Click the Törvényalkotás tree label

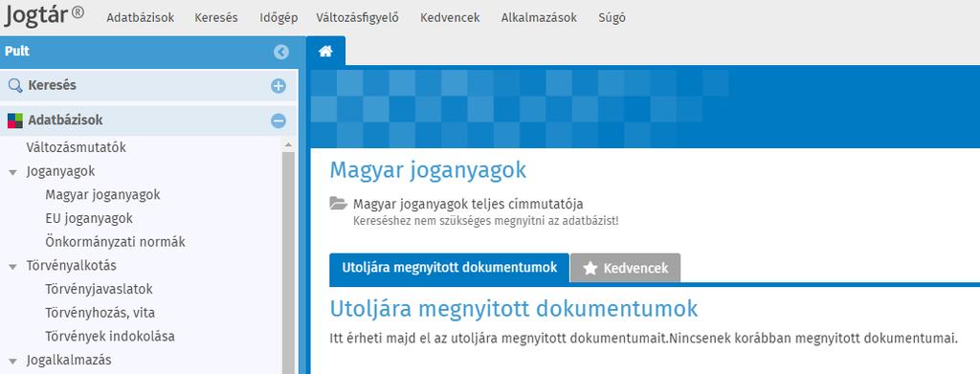point(71,265)
